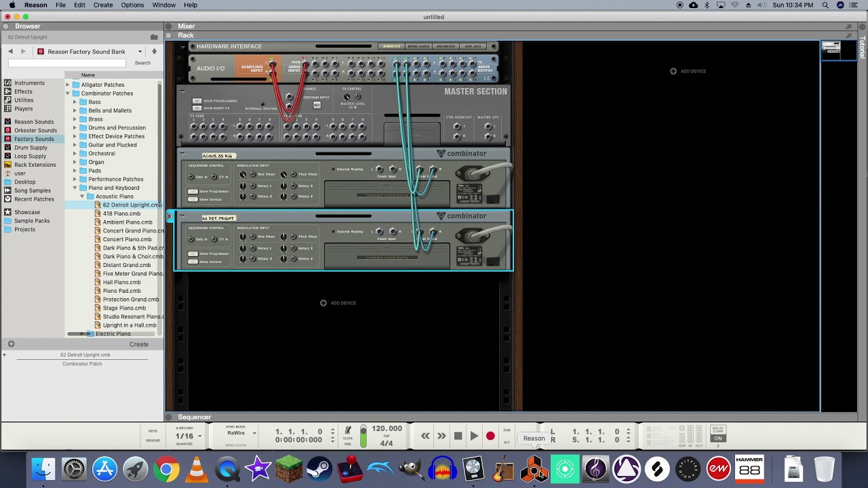
Task: Select BIG METER on the hardware interface
Action: [x=444, y=46]
